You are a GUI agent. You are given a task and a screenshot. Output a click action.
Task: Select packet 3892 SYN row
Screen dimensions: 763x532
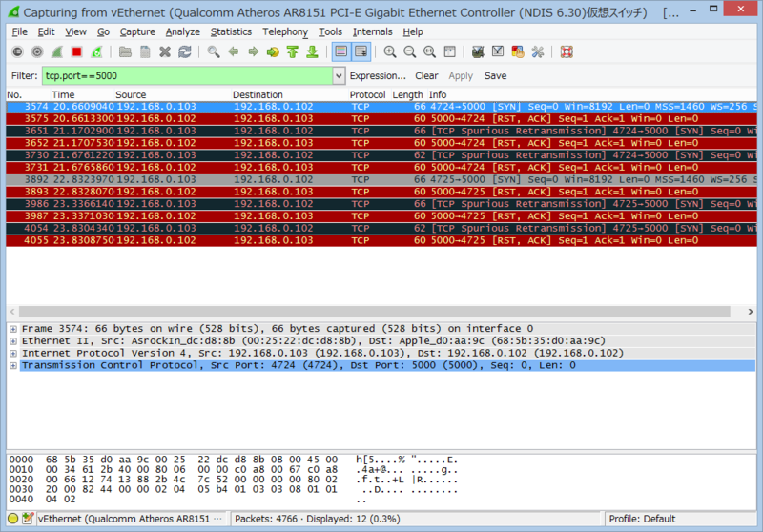[x=381, y=179]
